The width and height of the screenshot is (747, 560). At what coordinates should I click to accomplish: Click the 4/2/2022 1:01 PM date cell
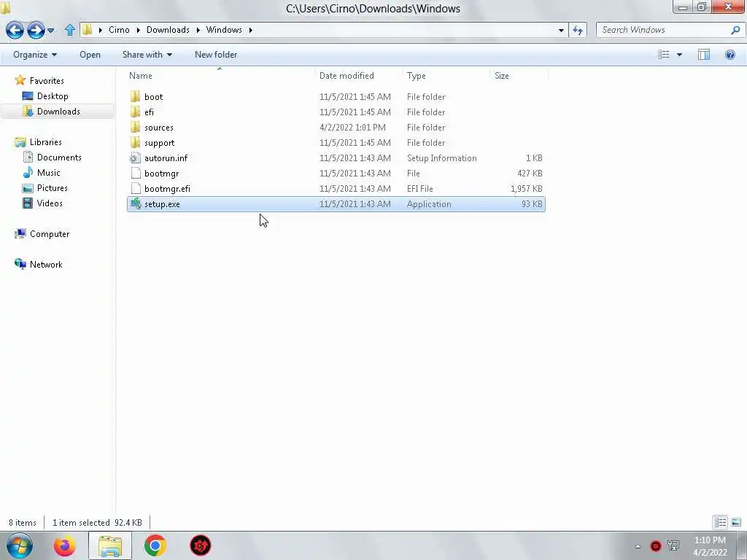click(352, 128)
